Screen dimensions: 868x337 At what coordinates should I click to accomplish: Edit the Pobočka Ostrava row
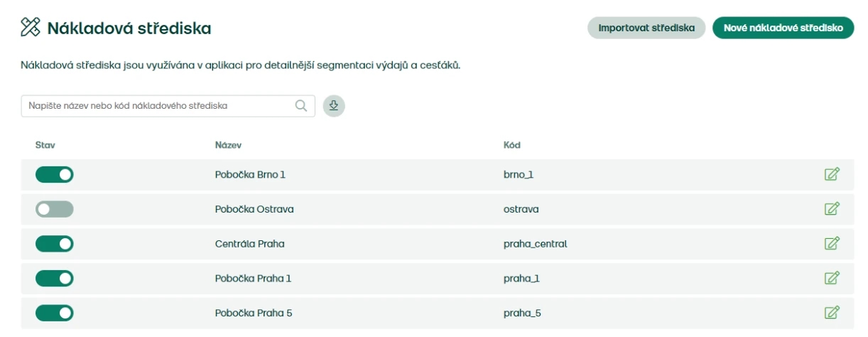832,209
